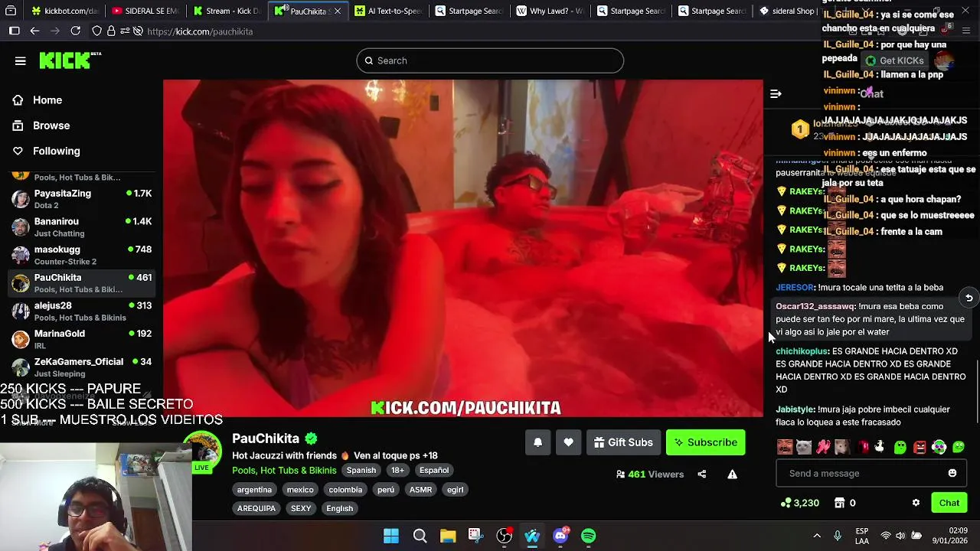Switch to Why Lawd? Wikipedia tab
The width and height of the screenshot is (980, 551).
550,11
